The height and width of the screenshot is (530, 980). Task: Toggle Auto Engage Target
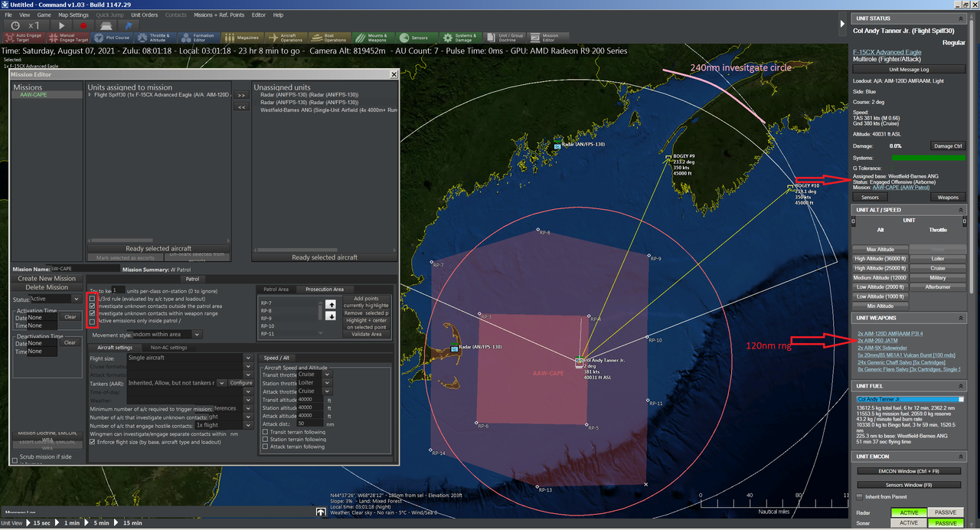pyautogui.click(x=24, y=37)
